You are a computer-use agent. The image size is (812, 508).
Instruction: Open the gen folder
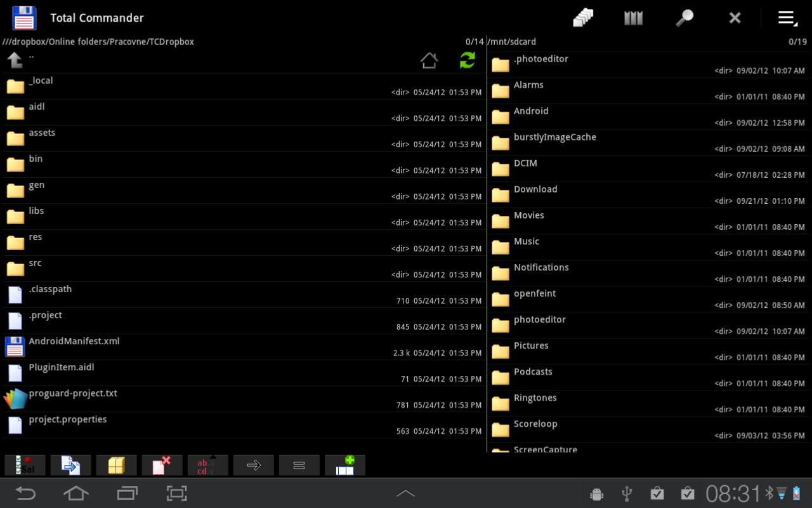pyautogui.click(x=244, y=190)
